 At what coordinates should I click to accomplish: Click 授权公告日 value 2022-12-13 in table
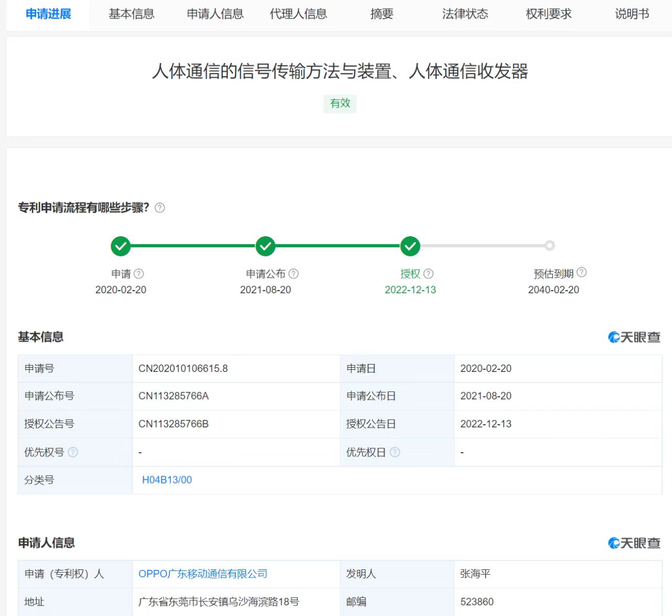486,424
